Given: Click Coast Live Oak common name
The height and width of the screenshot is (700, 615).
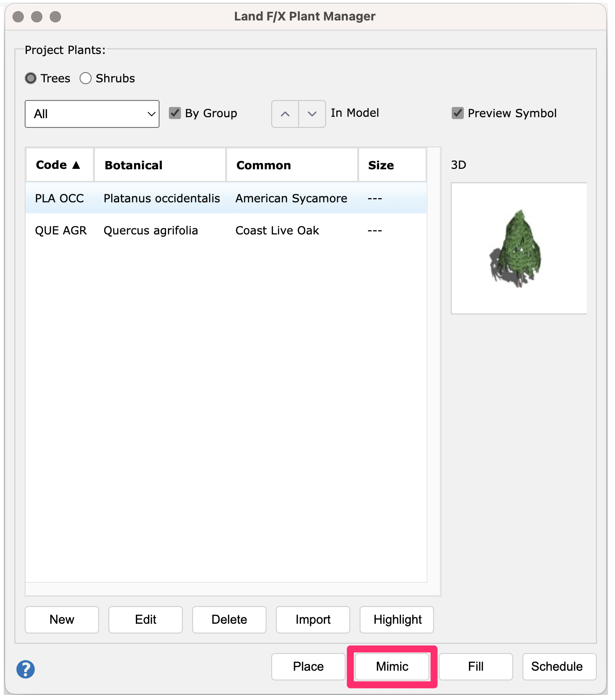Looking at the screenshot, I should click(277, 231).
